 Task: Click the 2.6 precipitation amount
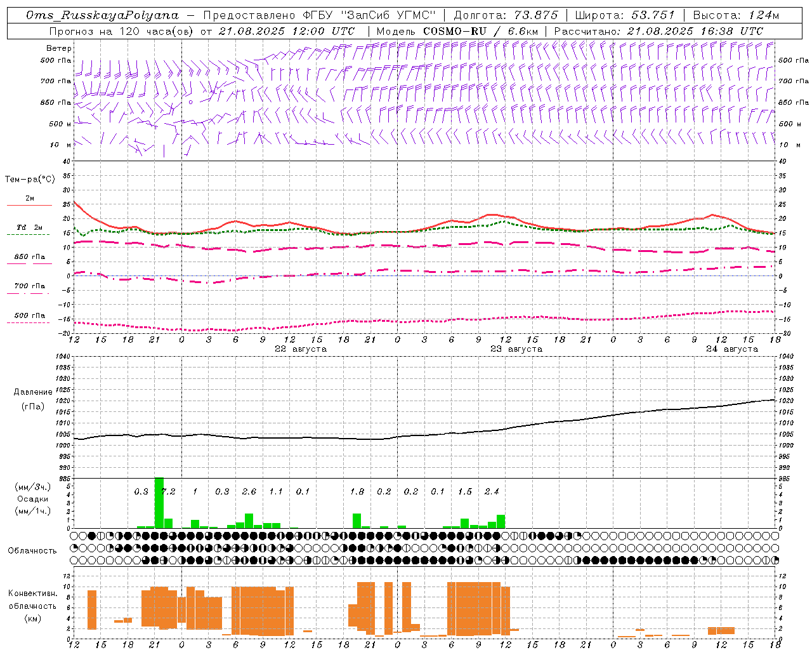249,491
